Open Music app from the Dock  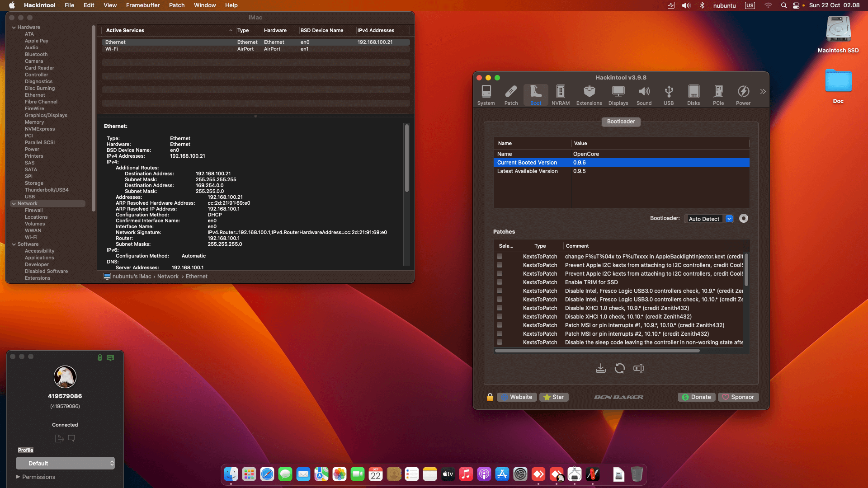coord(466,474)
